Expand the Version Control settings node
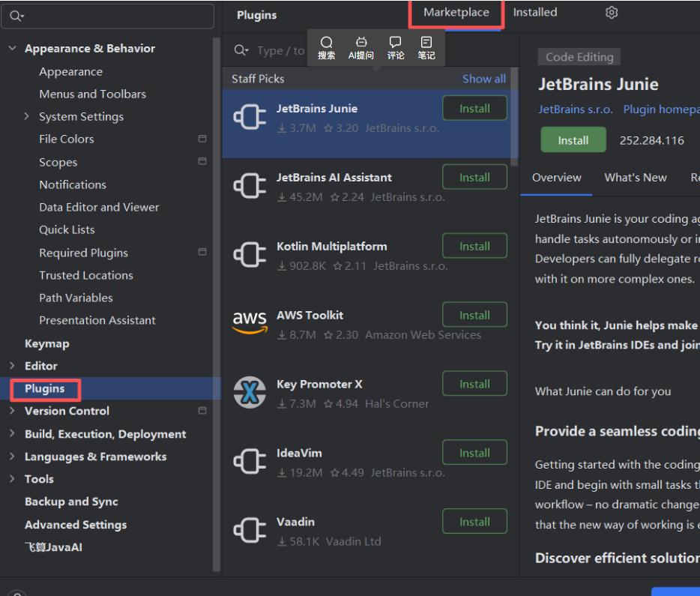Screen dimensions: 700x596 [x=12, y=411]
